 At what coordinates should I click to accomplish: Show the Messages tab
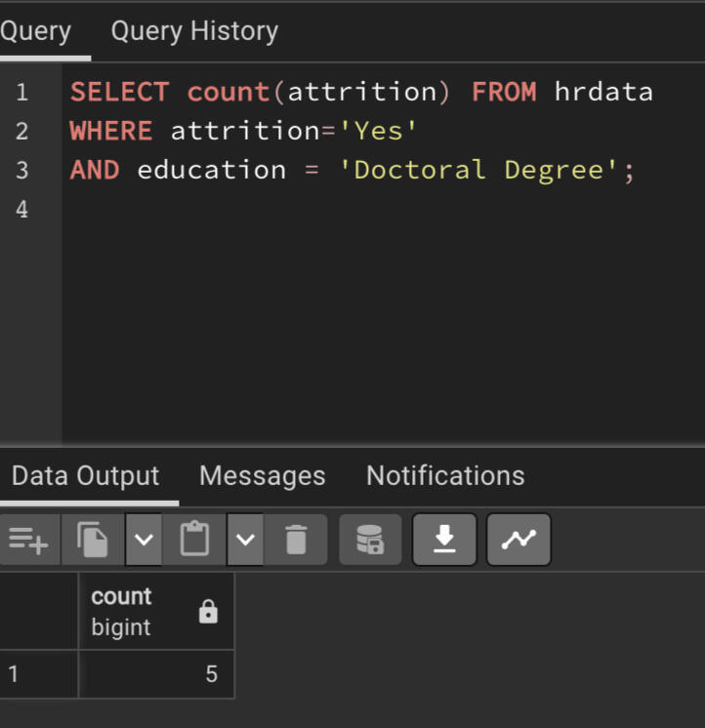coord(262,476)
